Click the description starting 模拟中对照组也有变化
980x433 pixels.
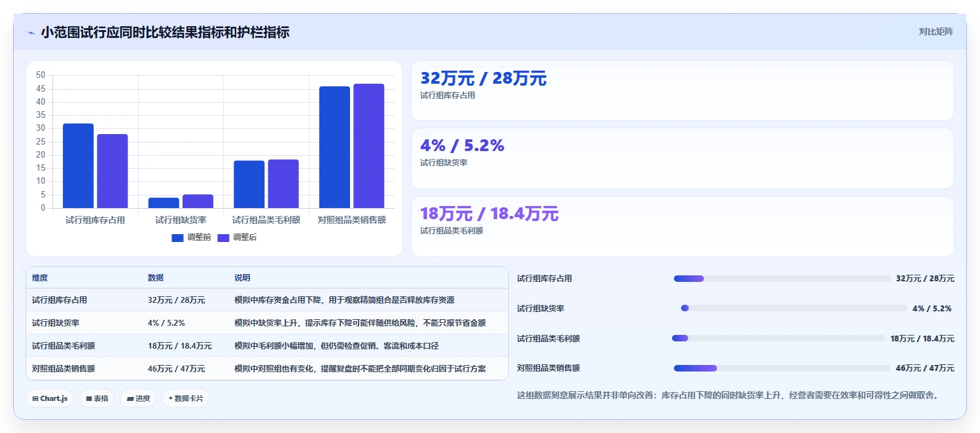[x=360, y=369]
